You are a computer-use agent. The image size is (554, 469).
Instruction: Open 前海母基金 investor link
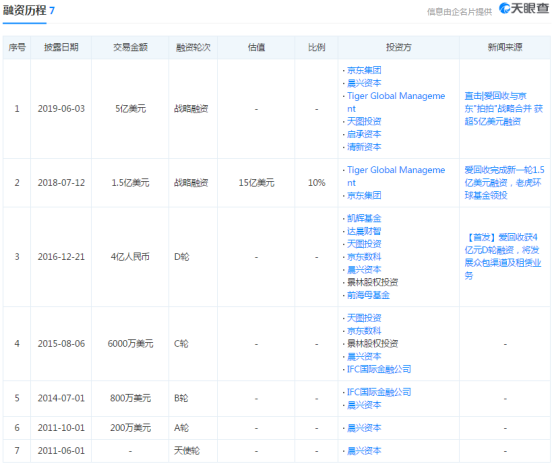coord(368,295)
